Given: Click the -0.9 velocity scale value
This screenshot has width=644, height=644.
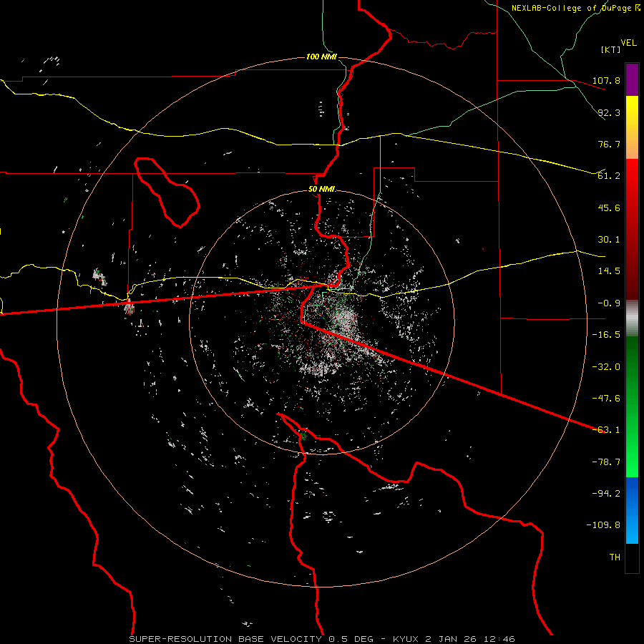Looking at the screenshot, I should point(609,303).
